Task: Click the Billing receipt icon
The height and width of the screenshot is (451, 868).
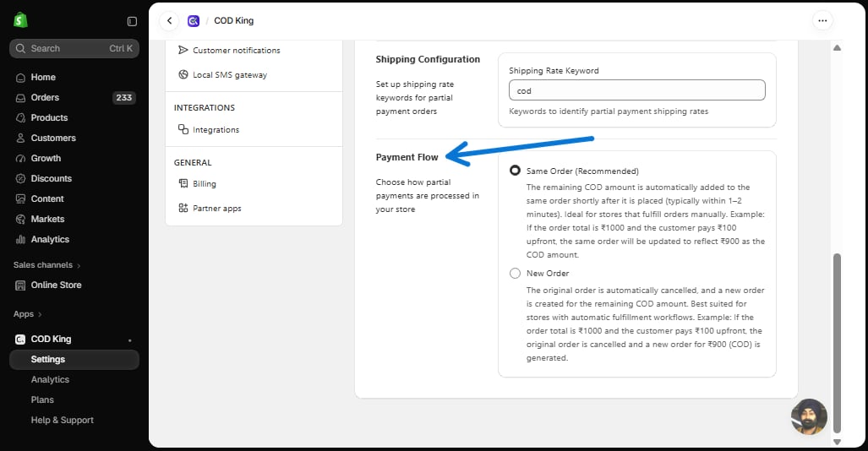Action: [x=183, y=183]
